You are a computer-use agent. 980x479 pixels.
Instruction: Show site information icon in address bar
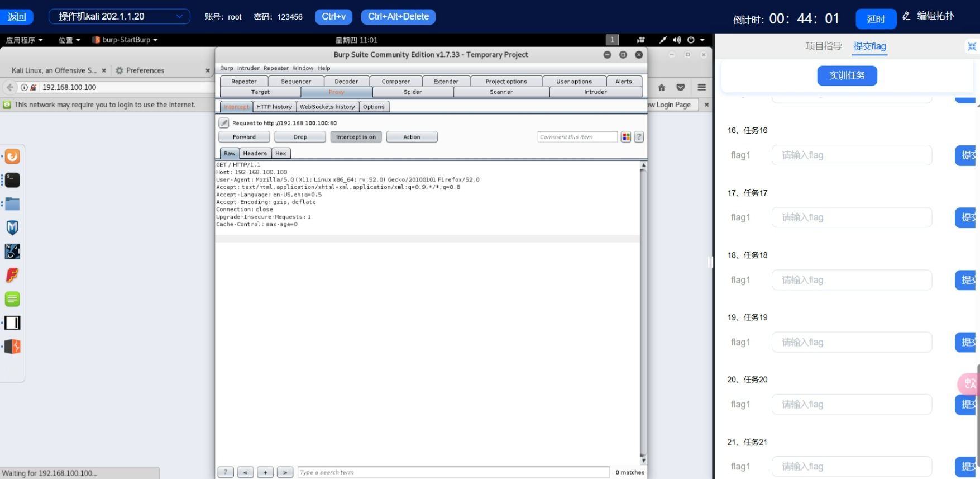pos(25,87)
